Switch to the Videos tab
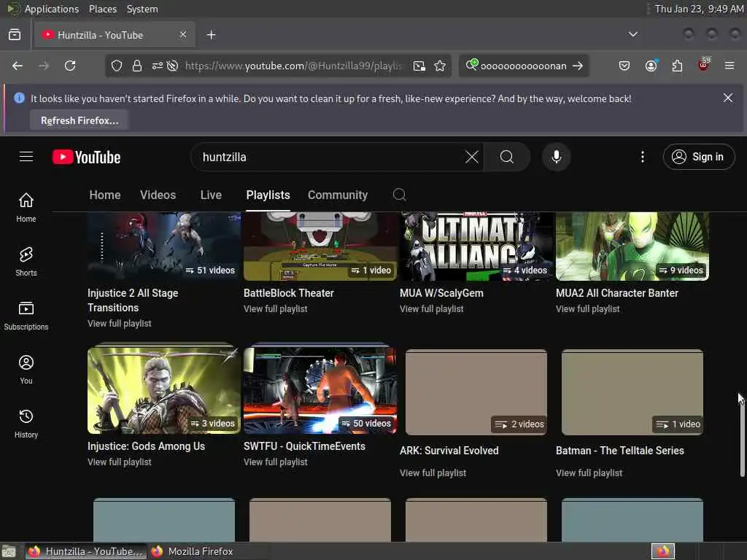This screenshot has height=560, width=747. click(x=158, y=195)
